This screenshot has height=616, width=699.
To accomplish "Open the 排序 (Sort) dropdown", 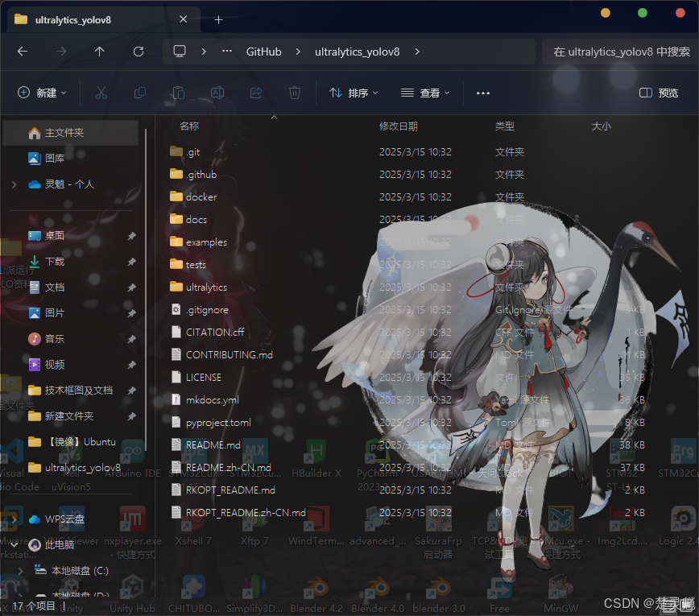I will 354,93.
